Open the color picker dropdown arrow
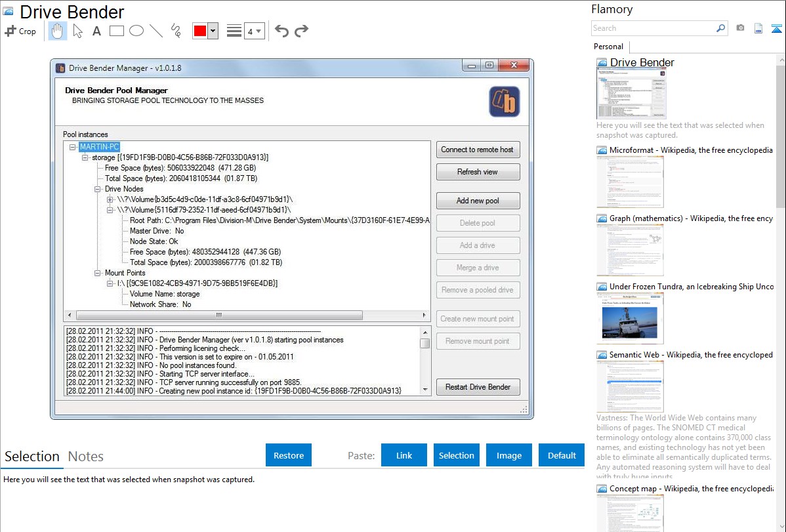786x532 pixels. click(213, 31)
